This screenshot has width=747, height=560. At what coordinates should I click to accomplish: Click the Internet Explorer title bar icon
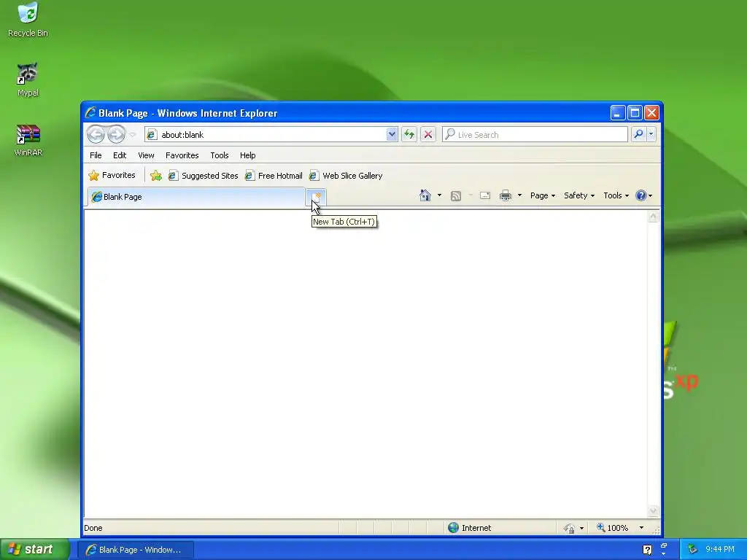point(90,112)
